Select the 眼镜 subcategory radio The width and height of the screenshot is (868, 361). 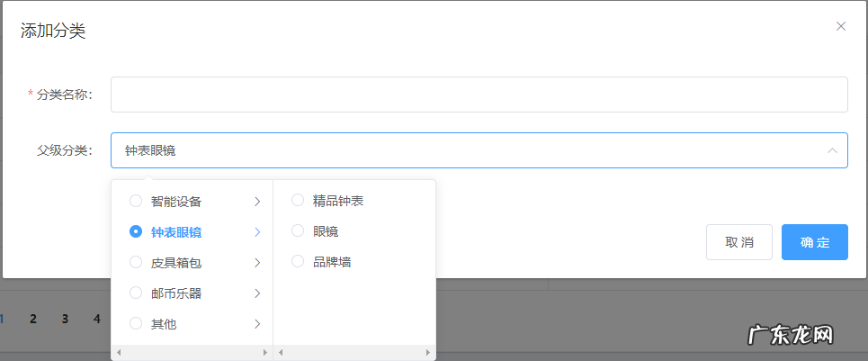(x=298, y=230)
